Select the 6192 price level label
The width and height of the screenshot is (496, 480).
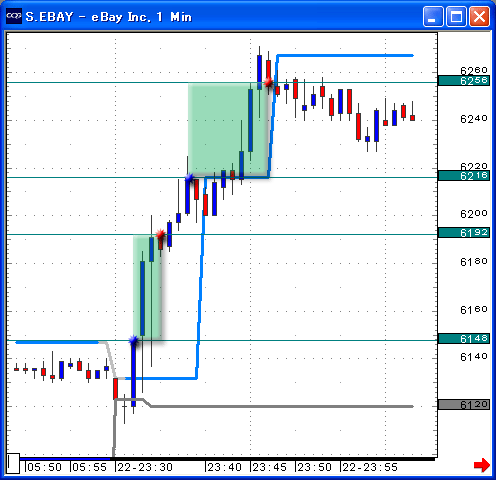[464, 233]
